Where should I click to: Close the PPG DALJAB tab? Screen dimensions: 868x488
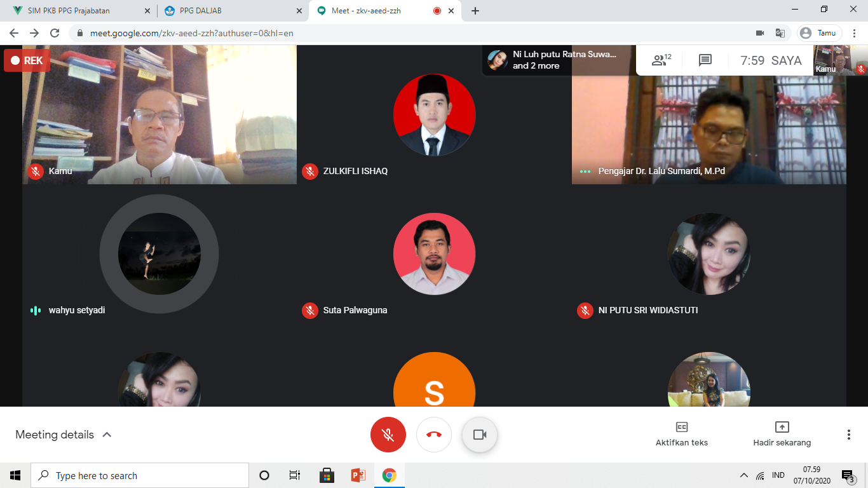click(299, 11)
